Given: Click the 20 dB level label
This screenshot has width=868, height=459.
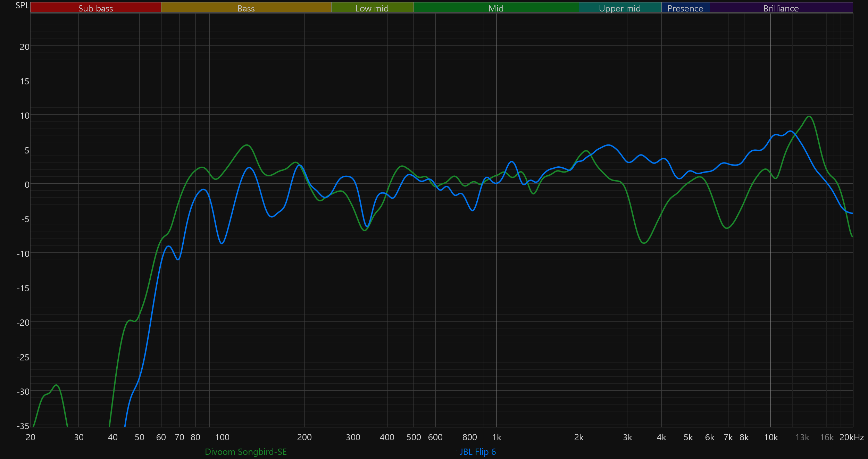Looking at the screenshot, I should pos(24,47).
